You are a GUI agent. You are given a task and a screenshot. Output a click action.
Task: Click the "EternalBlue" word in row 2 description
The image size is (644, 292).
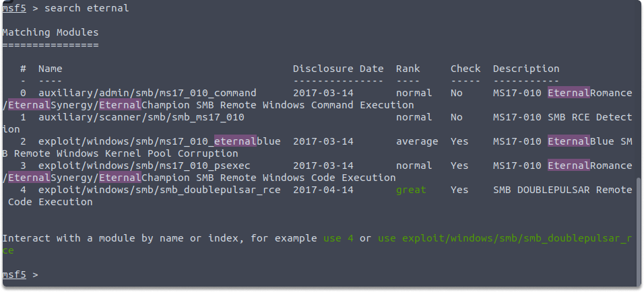[581, 141]
